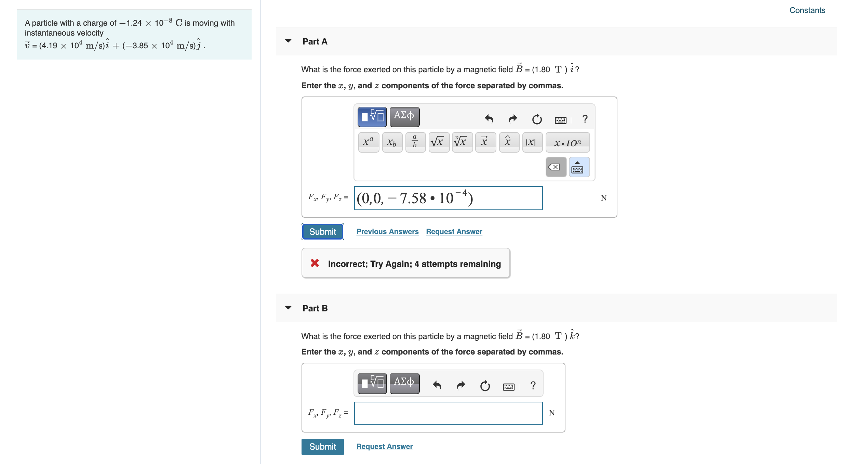Viewport: 868px width, 464px height.
Task: Insert a unit vector hat symbol
Action: [508, 142]
